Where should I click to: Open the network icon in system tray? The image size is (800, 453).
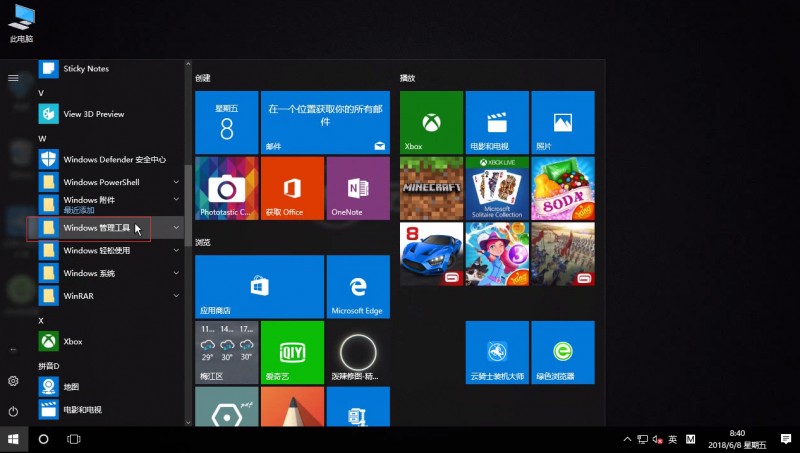pyautogui.click(x=642, y=439)
